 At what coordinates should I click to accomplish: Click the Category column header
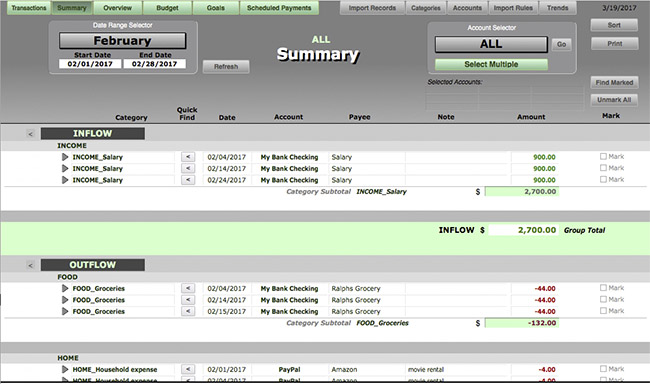point(131,117)
